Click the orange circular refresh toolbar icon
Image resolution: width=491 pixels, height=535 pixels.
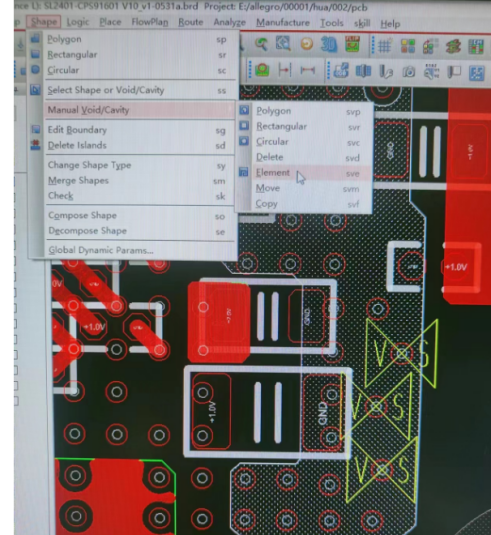click(x=306, y=44)
